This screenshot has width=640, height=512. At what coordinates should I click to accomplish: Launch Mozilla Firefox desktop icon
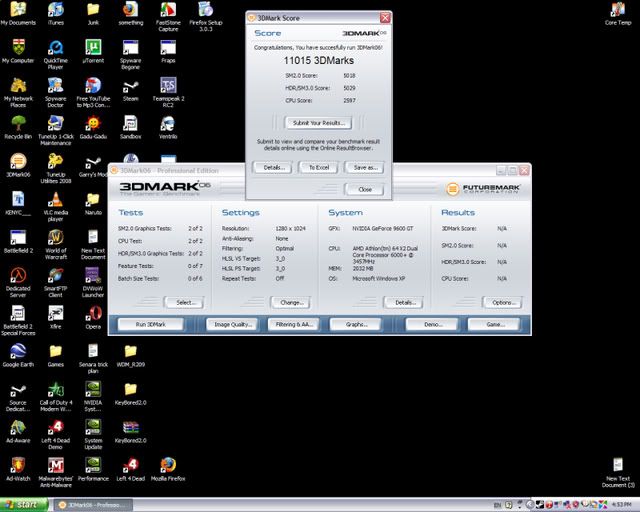click(x=168, y=469)
